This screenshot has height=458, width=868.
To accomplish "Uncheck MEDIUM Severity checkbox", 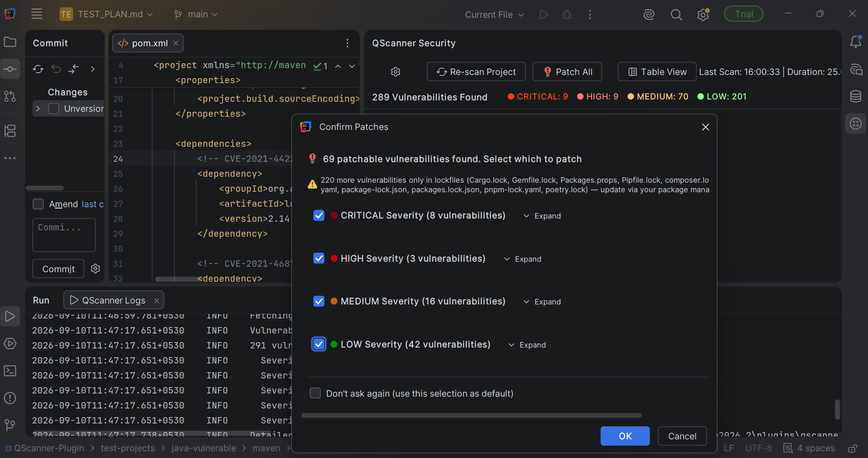I will [x=319, y=301].
